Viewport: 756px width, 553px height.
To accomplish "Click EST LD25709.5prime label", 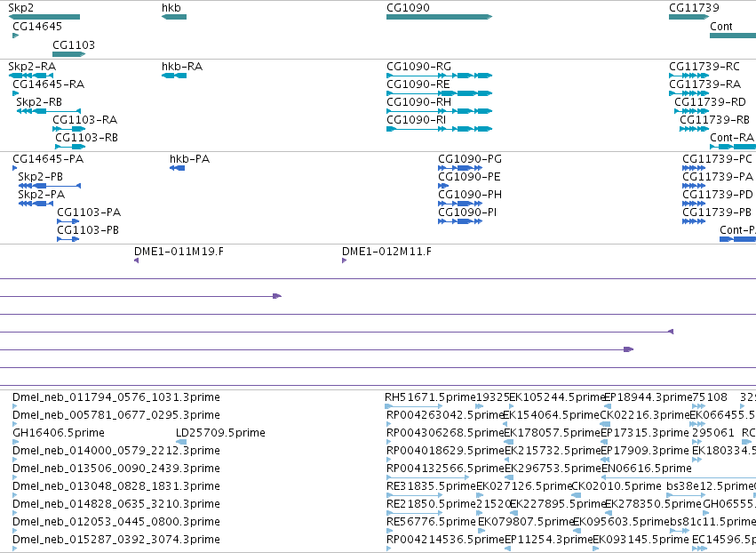I will tap(220, 433).
